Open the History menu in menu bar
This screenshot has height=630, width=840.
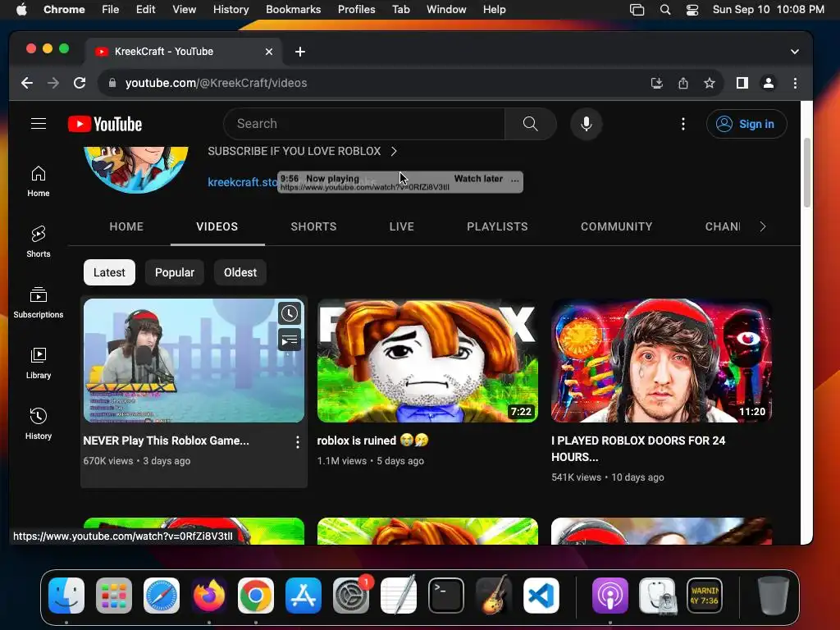pyautogui.click(x=231, y=10)
